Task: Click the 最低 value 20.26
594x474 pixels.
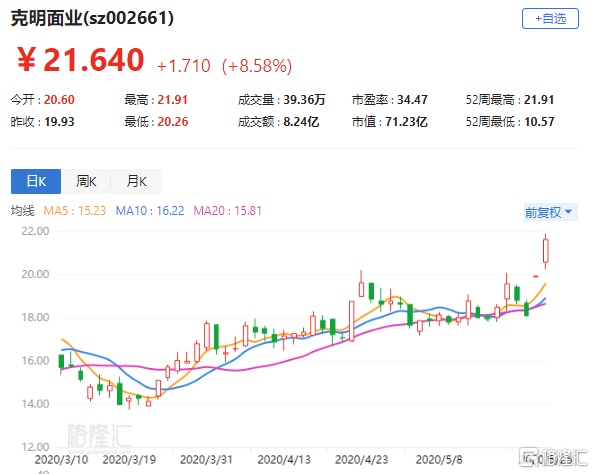Action: point(173,122)
